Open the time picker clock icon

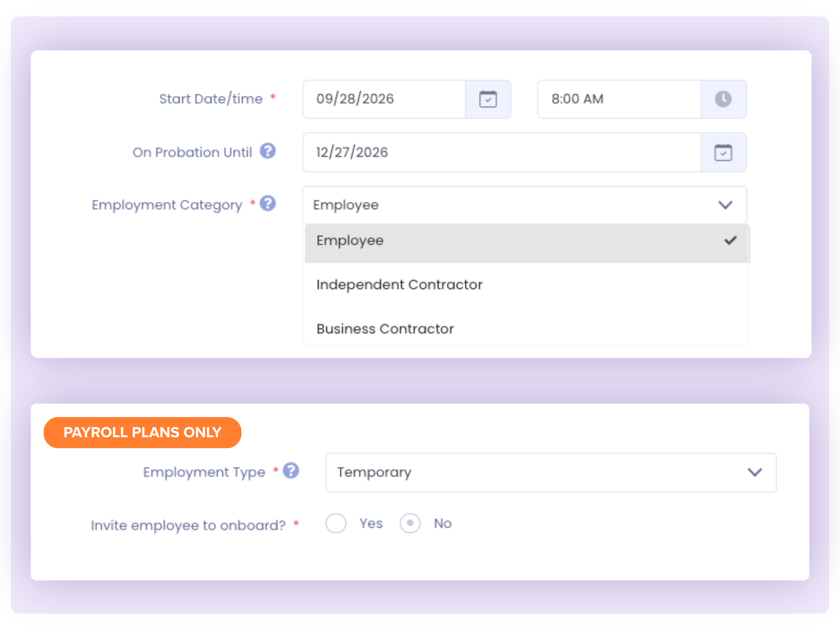coord(723,99)
